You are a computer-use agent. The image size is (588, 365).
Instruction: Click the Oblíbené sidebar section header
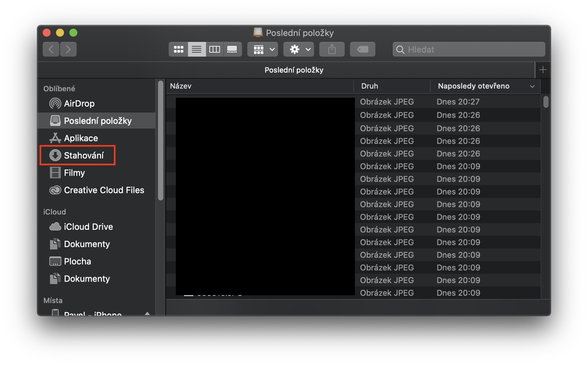59,89
